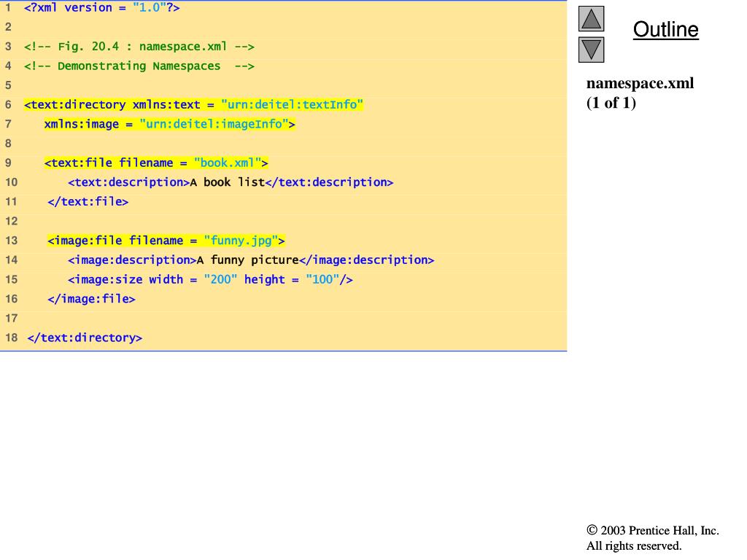Click the down arrow navigation button
Viewport: 747px width, 560px height.
pos(591,50)
